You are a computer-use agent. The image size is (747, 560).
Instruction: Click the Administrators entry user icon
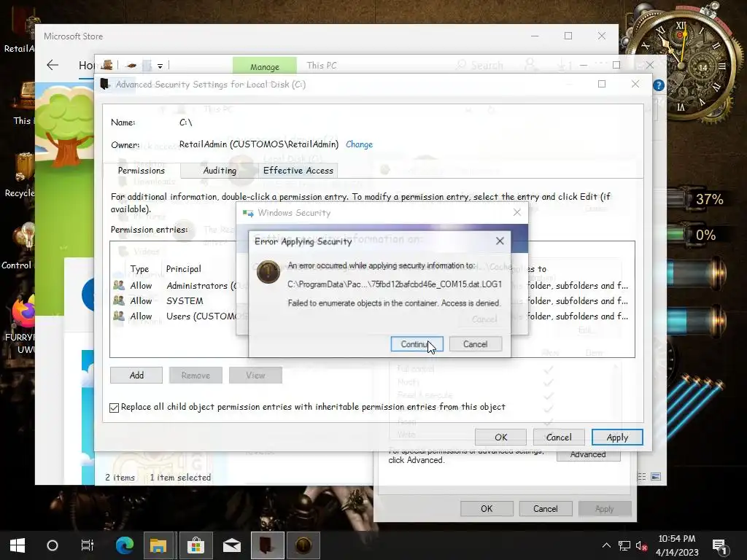coord(119,285)
